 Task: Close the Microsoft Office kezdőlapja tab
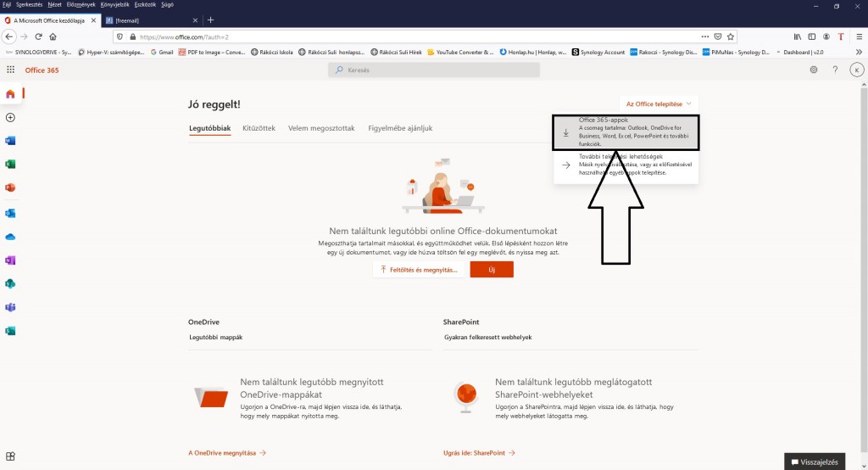93,20
